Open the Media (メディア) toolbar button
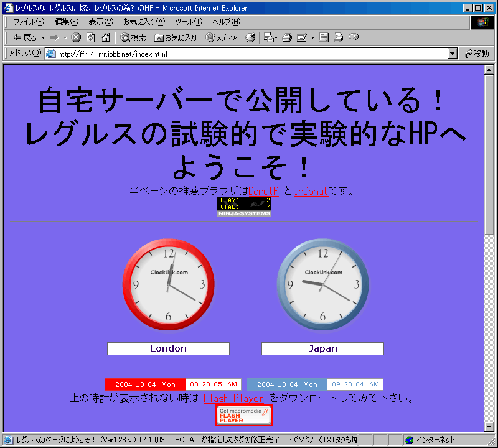498x448 pixels. coord(222,38)
